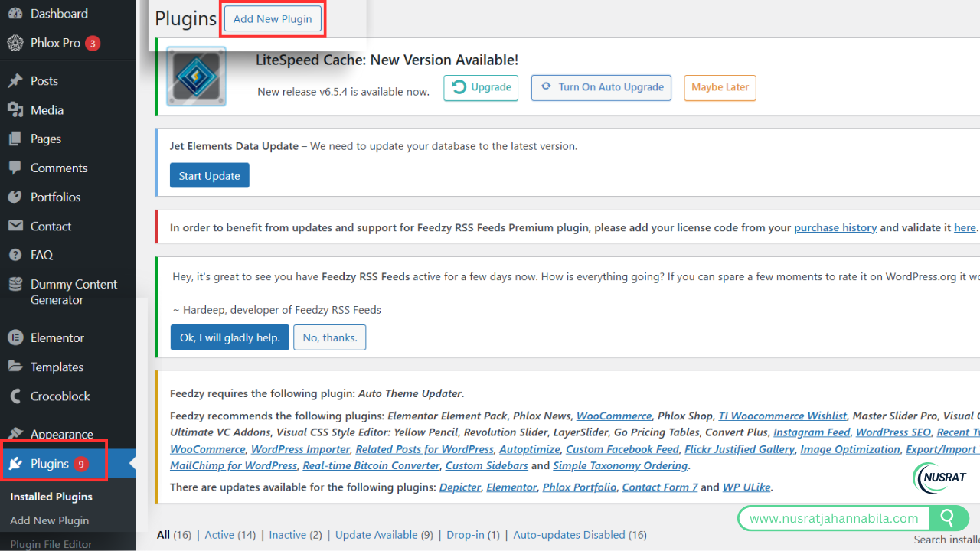Click the Posts pushpin icon

click(x=15, y=81)
